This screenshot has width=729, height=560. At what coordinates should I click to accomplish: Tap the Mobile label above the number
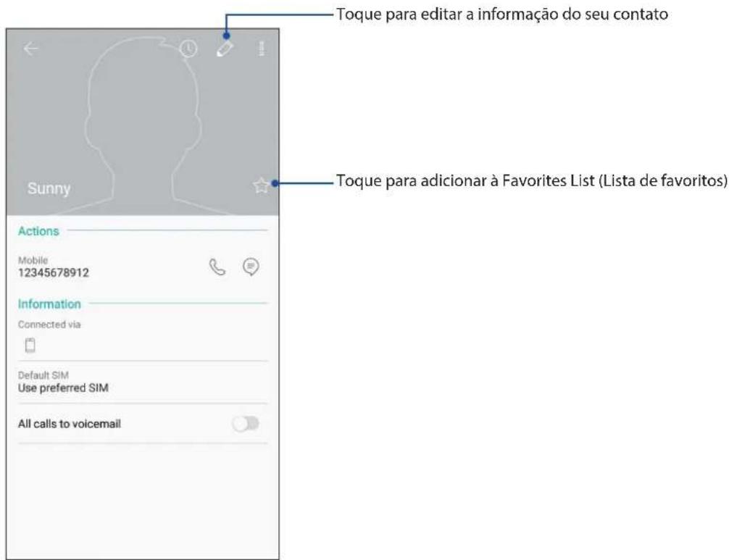point(33,260)
